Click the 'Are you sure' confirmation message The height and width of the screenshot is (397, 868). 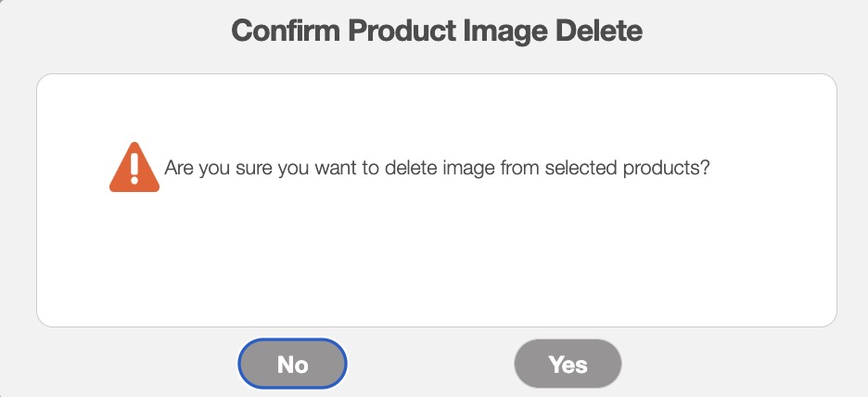437,170
